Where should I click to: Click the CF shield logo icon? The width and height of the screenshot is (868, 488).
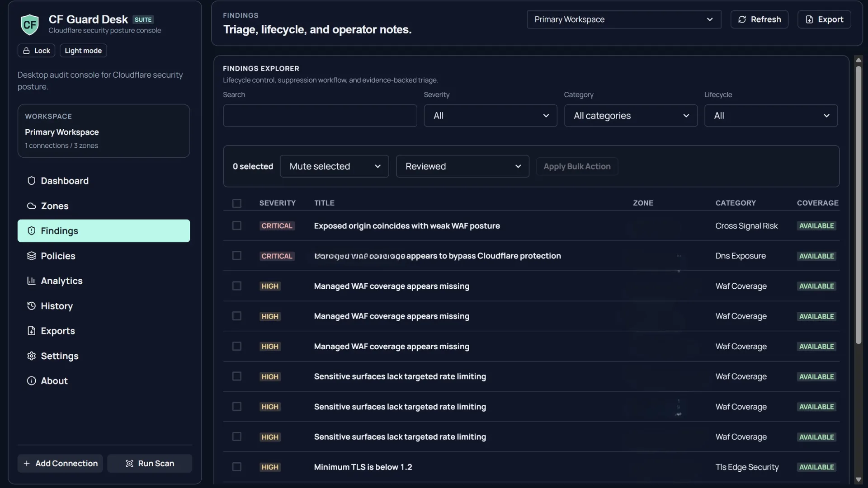(x=30, y=24)
